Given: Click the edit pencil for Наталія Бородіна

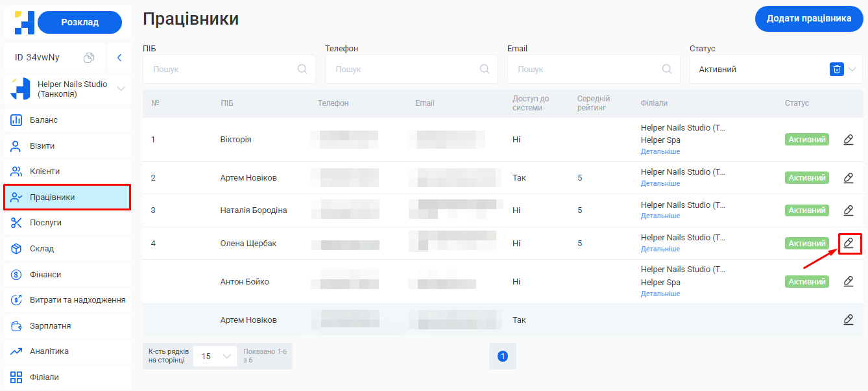Looking at the screenshot, I should click(849, 210).
